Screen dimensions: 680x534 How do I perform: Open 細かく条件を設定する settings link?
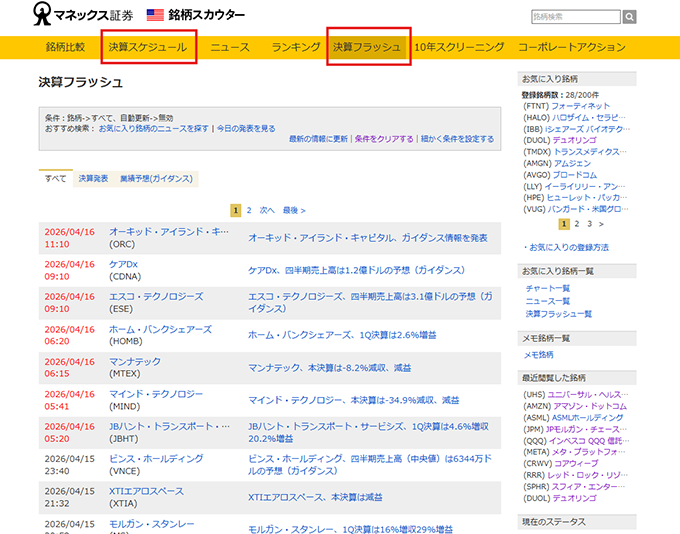pos(457,139)
